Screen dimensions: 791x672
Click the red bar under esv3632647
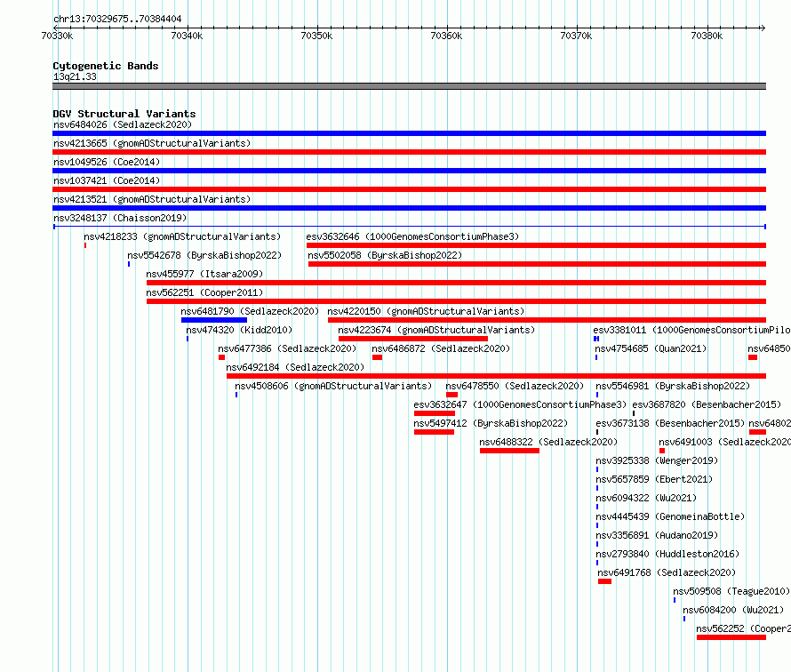[x=435, y=413]
